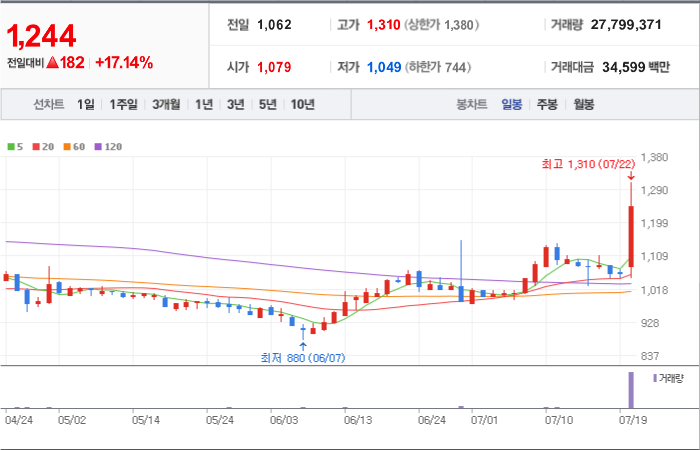
Task: Click the 07/01 date axis label
Action: (x=485, y=421)
